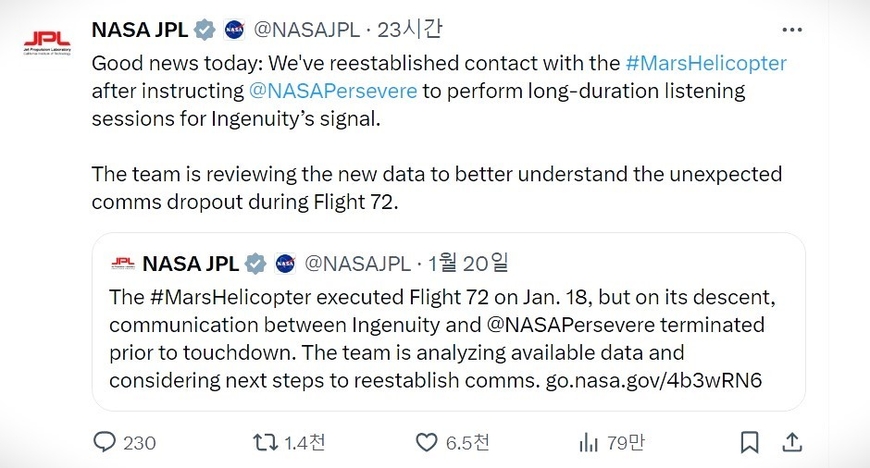Open the three-dot more options menu
This screenshot has height=468, width=870.
coord(792,30)
